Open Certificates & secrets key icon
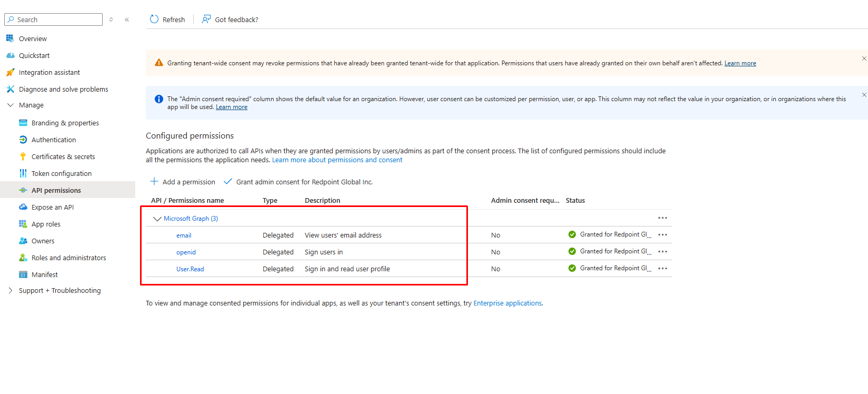The width and height of the screenshot is (868, 394). pos(23,156)
